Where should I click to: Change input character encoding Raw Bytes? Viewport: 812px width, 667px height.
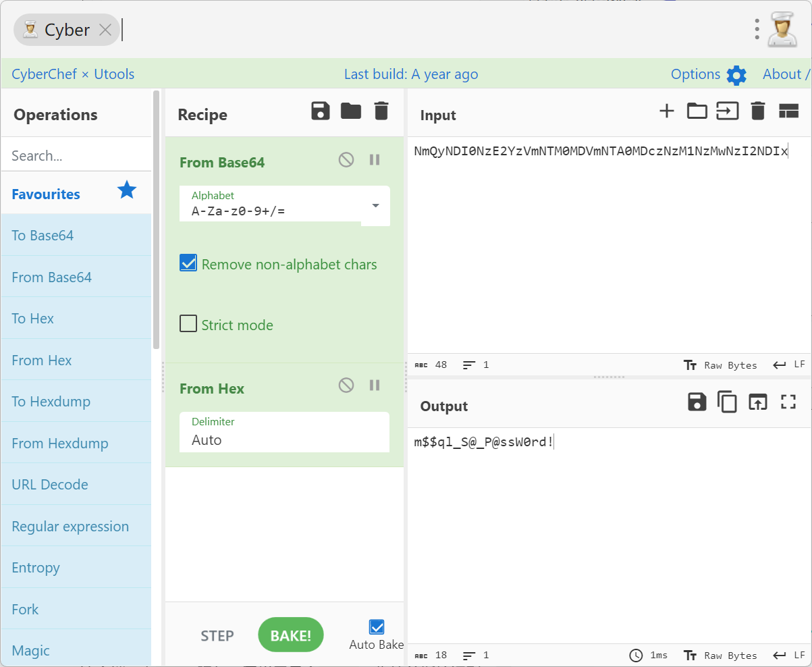pyautogui.click(x=721, y=365)
